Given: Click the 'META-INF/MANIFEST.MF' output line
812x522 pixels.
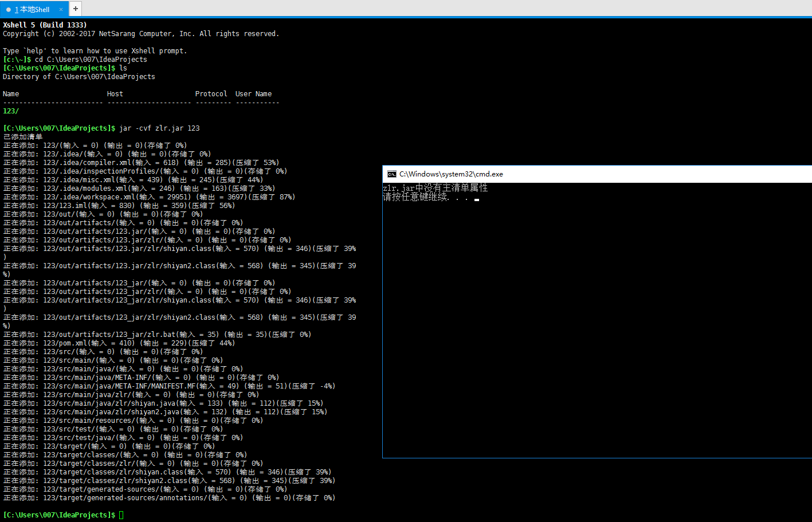Looking at the screenshot, I should 169,386.
